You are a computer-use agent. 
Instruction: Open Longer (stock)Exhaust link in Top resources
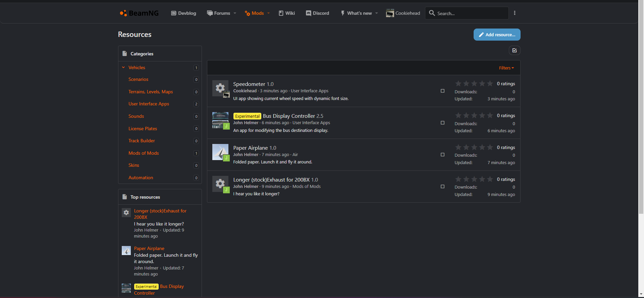pos(160,214)
